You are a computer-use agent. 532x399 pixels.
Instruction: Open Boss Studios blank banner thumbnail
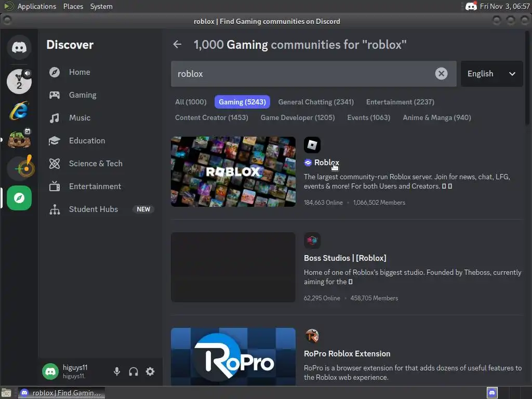pos(233,268)
